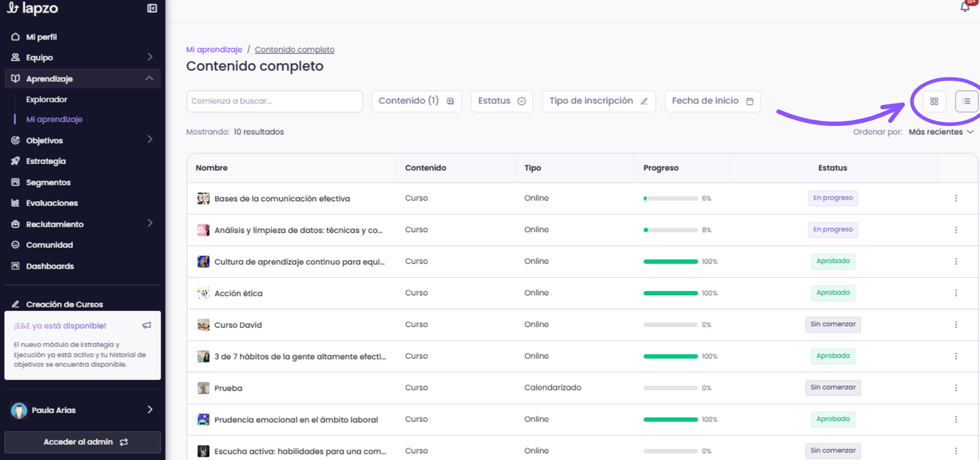Screen dimensions: 980x460
Task: Open row menu for Prueba
Action: tap(956, 388)
